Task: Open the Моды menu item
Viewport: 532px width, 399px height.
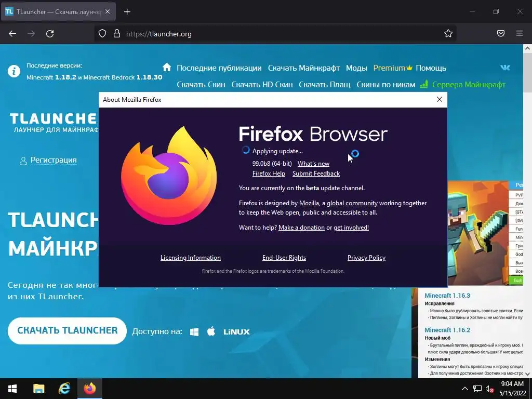Action: pos(356,68)
